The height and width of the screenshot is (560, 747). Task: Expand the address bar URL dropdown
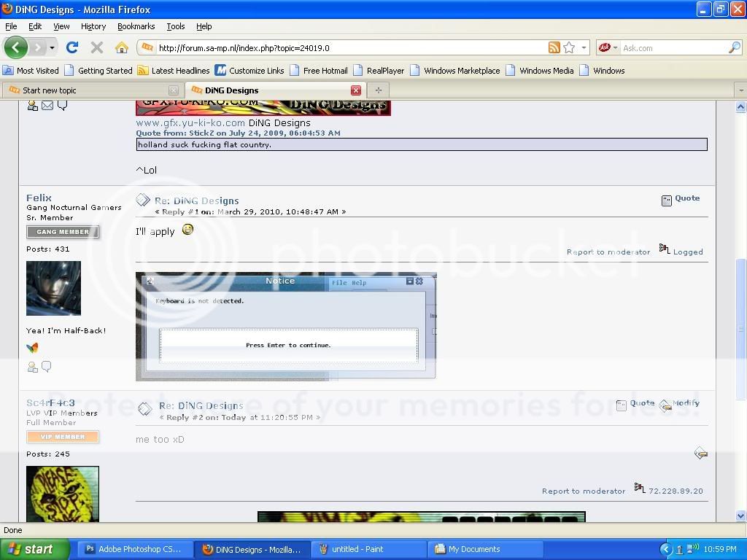584,48
